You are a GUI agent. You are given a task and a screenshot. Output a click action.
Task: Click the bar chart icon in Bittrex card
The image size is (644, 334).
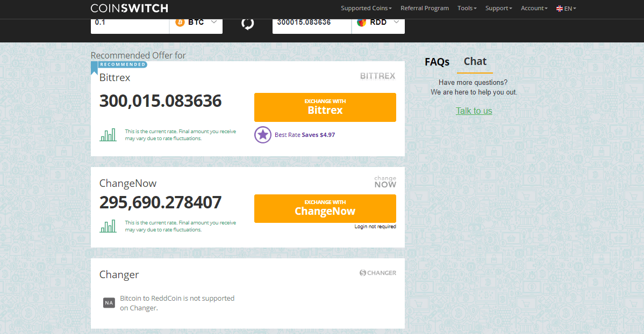point(108,135)
